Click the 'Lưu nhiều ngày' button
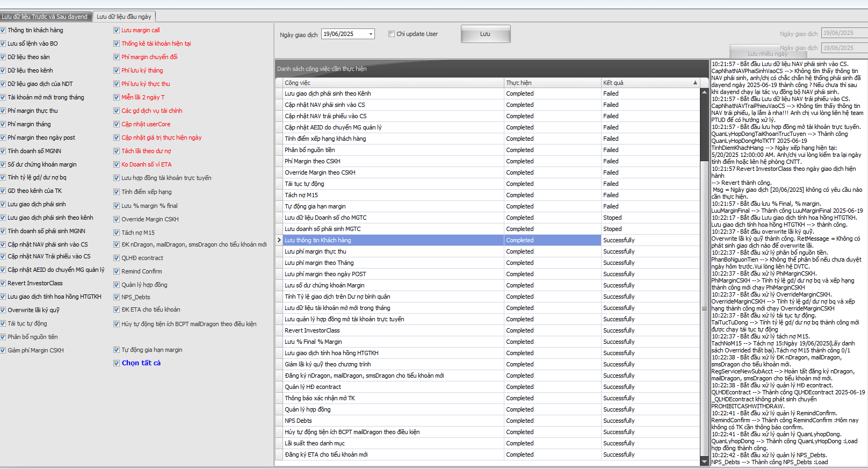This screenshot has height=469, width=868. tap(767, 53)
